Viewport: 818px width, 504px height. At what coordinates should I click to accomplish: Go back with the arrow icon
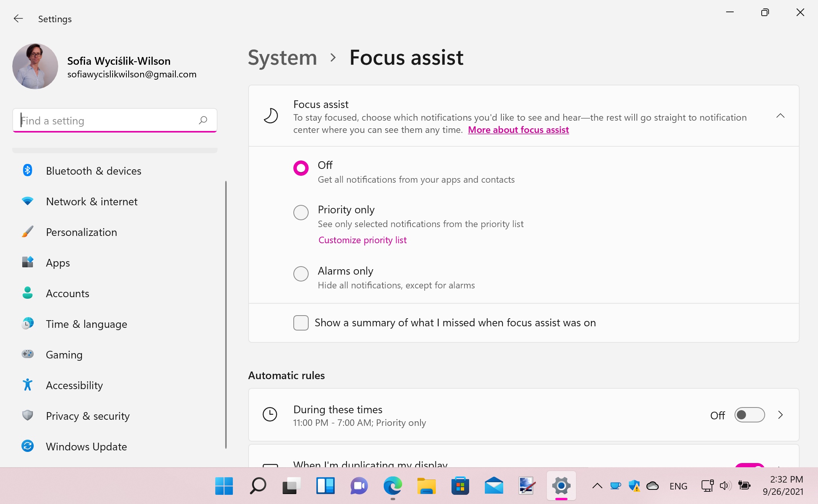pyautogui.click(x=18, y=18)
